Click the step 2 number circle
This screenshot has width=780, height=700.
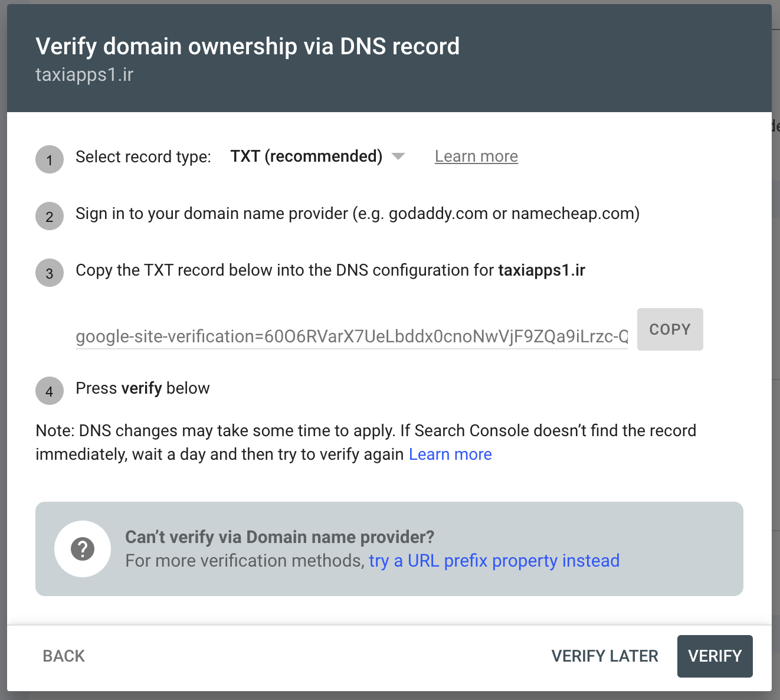50,216
